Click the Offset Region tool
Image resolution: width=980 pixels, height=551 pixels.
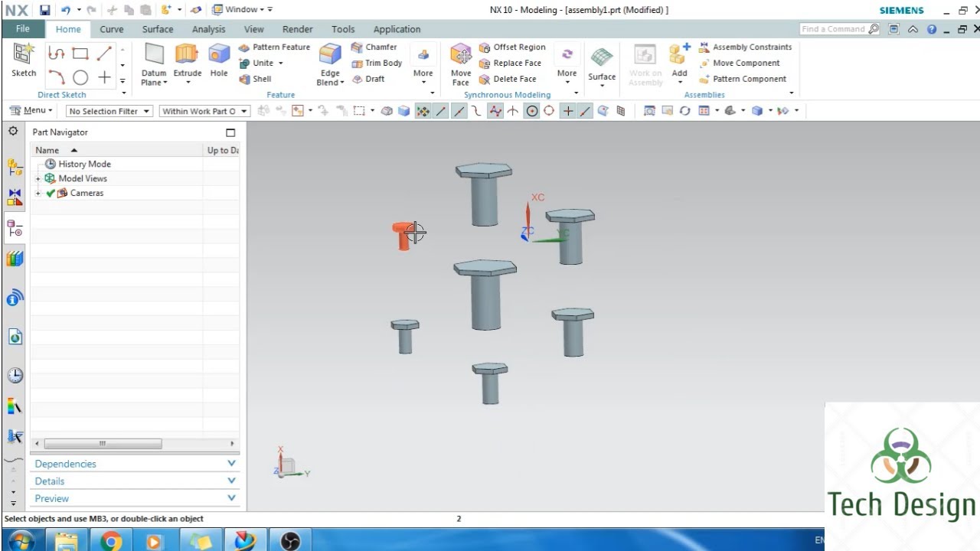(512, 47)
